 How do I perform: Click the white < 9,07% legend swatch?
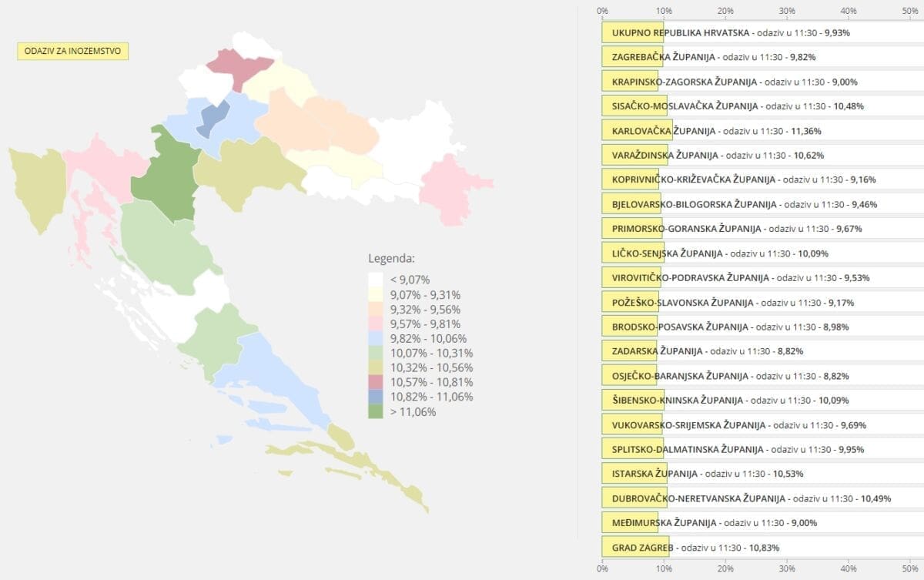point(376,280)
